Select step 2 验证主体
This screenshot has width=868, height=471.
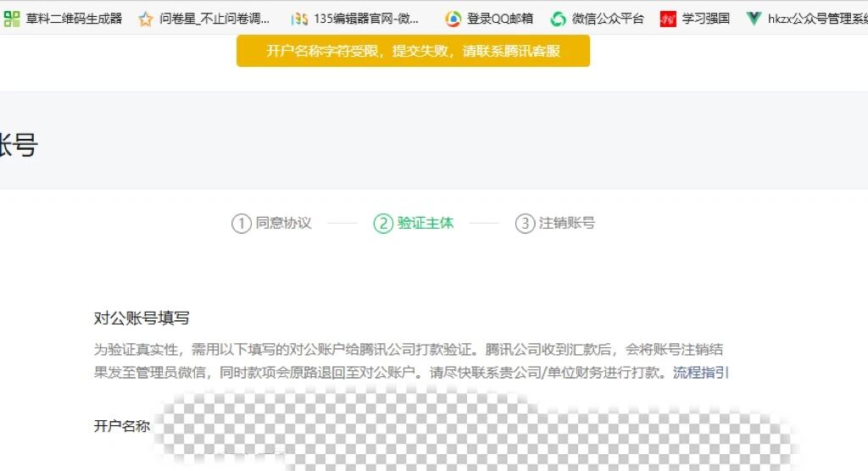(414, 223)
